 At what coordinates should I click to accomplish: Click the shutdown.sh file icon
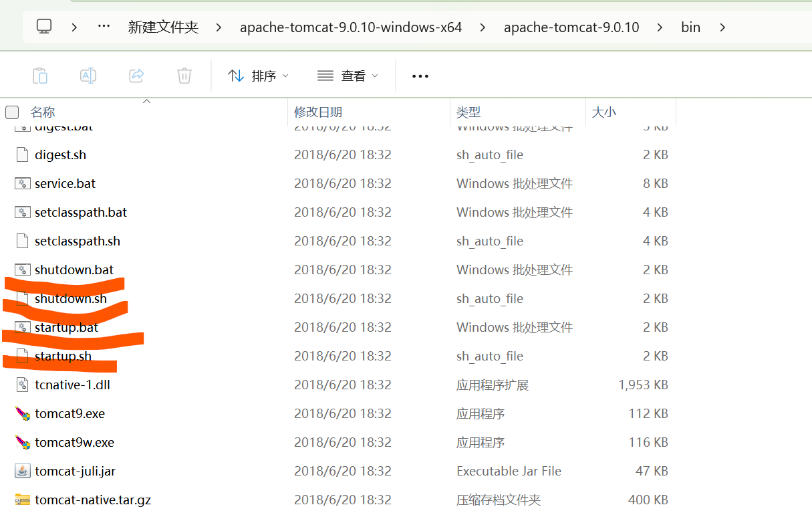click(x=23, y=298)
